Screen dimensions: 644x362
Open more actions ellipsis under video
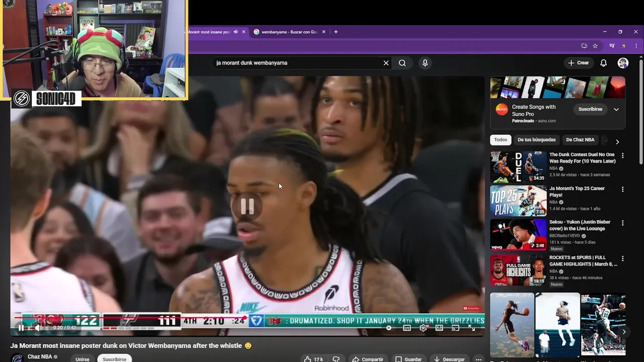point(479,359)
